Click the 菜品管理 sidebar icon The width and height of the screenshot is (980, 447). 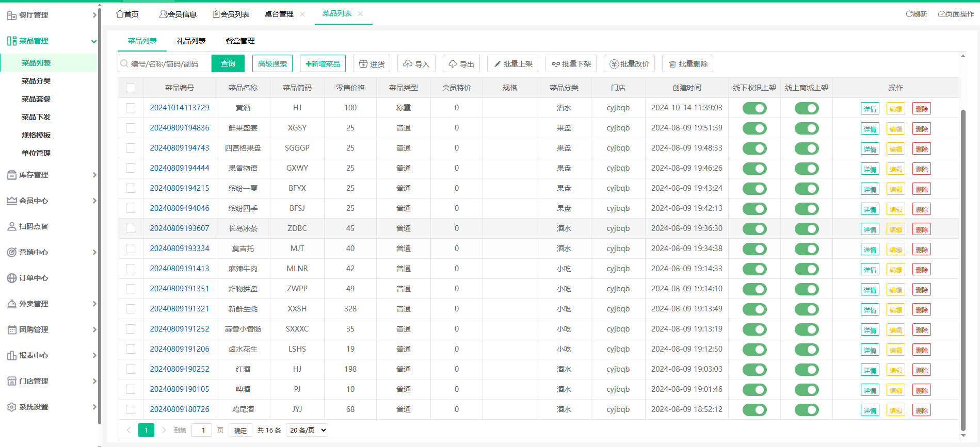pyautogui.click(x=11, y=41)
